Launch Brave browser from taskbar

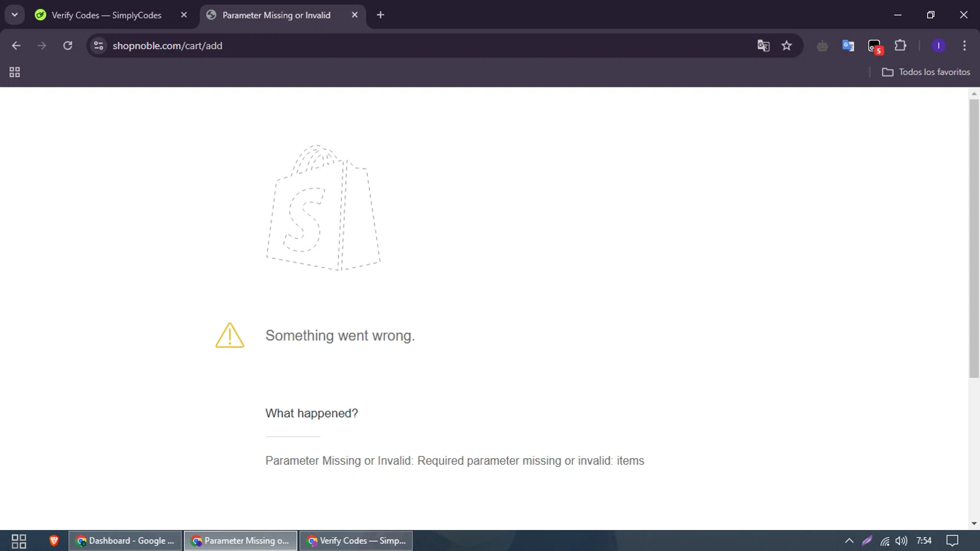[54, 541]
